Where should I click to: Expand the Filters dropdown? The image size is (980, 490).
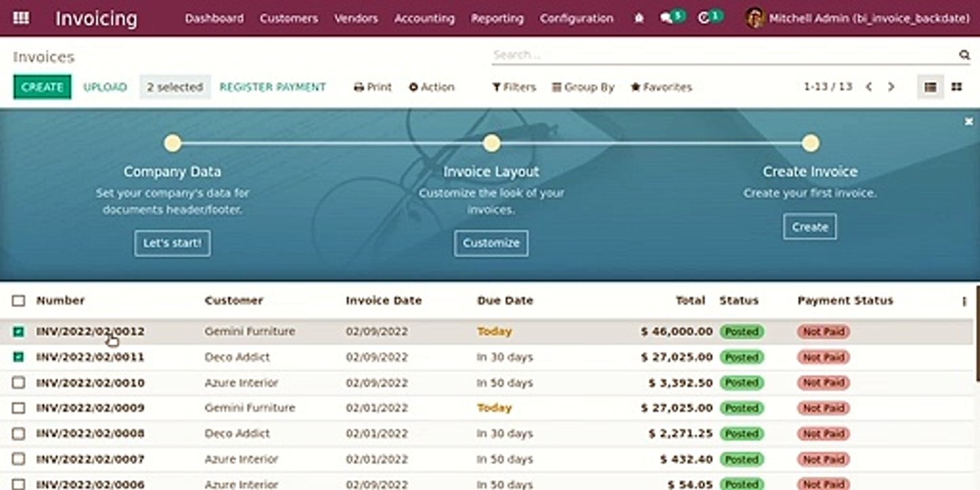[x=514, y=87]
